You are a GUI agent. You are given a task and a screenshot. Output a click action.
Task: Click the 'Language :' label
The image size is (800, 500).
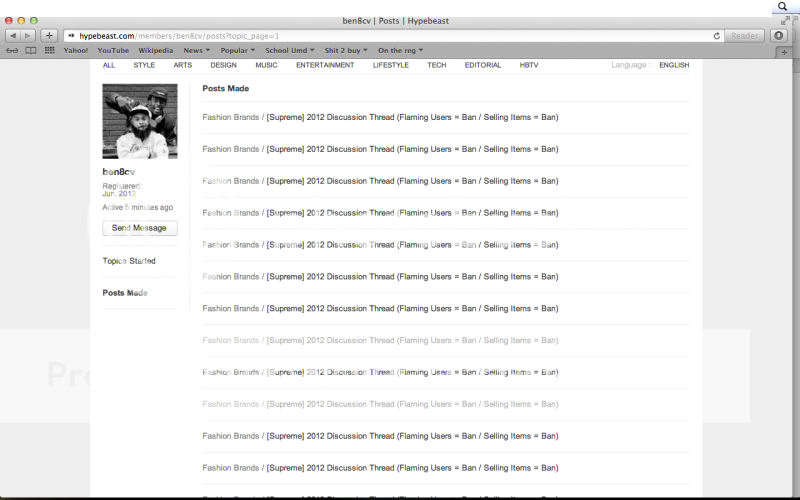point(631,65)
